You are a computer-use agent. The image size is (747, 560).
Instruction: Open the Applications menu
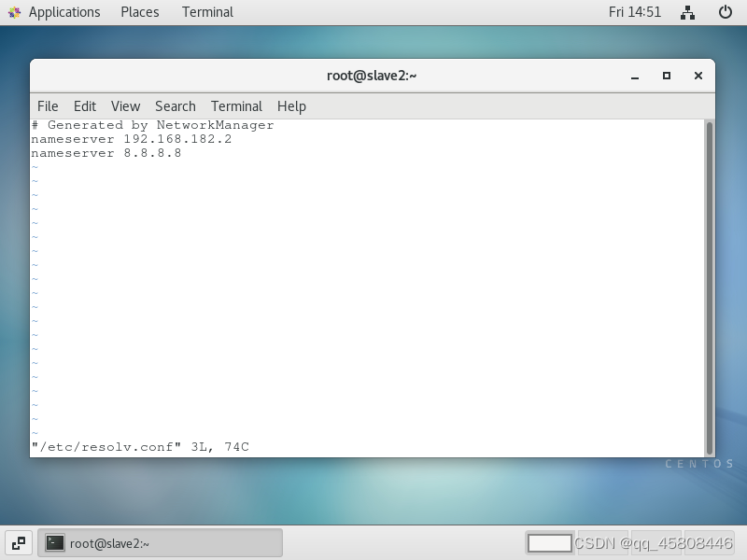pyautogui.click(x=63, y=12)
